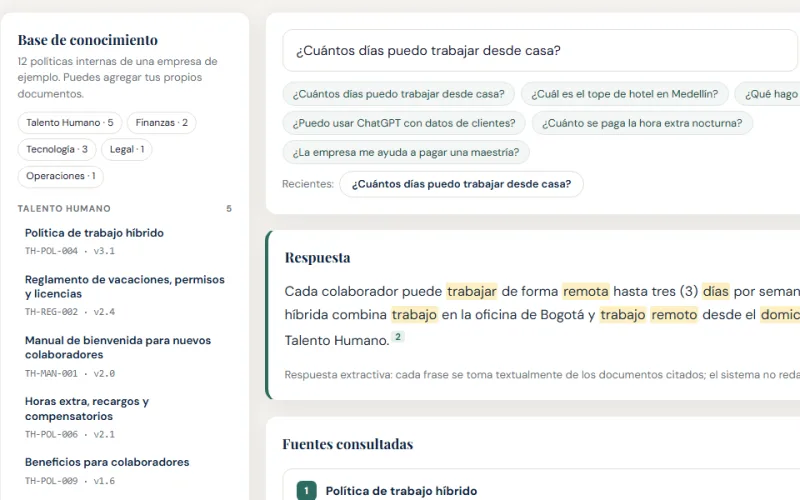Open Beneficios para colaboradores document
800x500 pixels.
point(107,462)
